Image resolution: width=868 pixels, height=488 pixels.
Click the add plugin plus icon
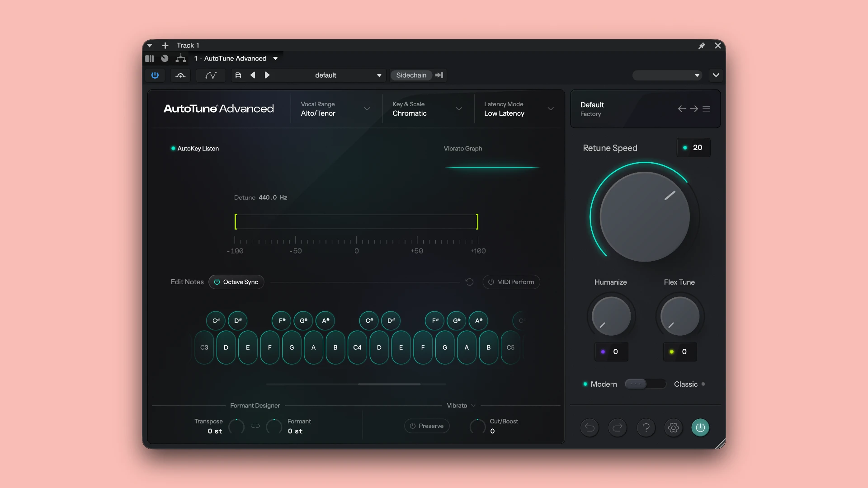pyautogui.click(x=165, y=46)
